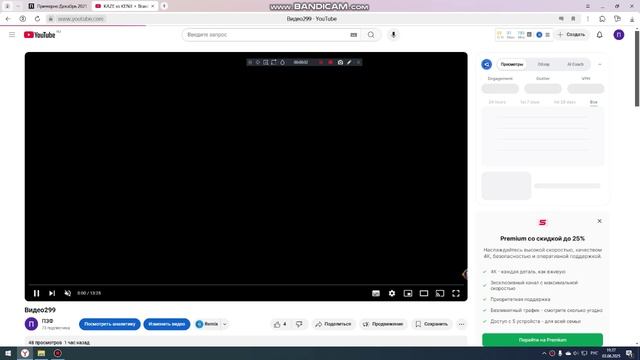The image size is (640, 360).
Task: Enter fullscreen mode in the player
Action: 456,293
